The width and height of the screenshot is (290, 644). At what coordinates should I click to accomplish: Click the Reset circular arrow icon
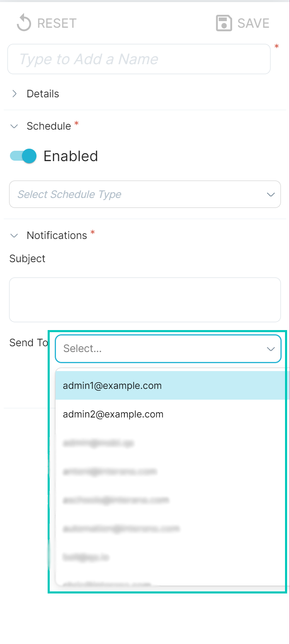[24, 23]
